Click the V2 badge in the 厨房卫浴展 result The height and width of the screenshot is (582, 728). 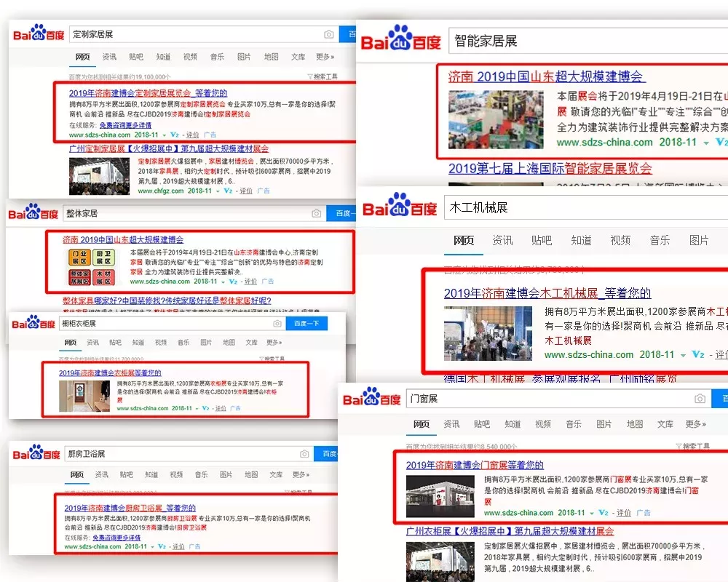(162, 547)
